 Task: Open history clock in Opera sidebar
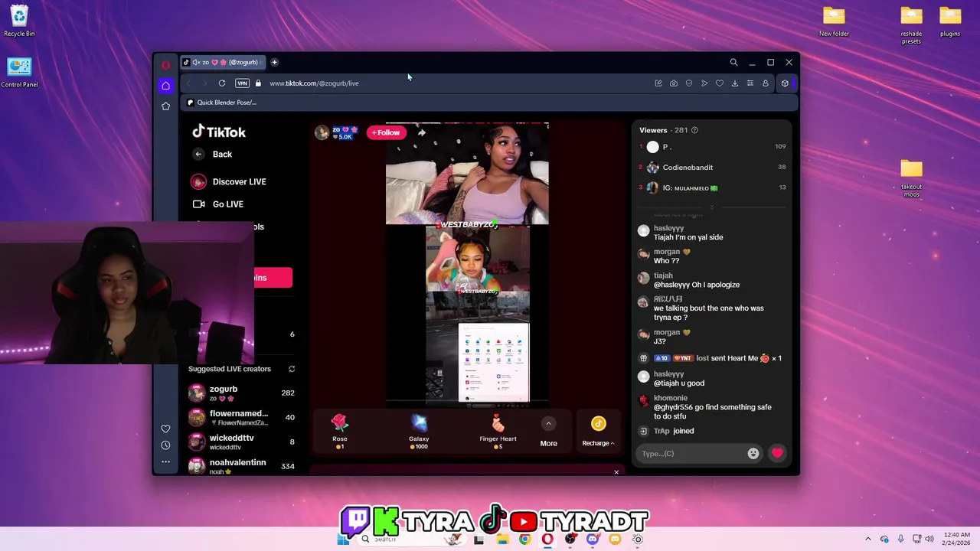click(x=165, y=445)
